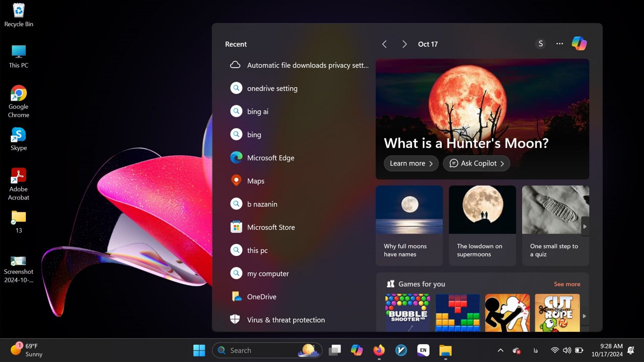This screenshot has width=644, height=362.
Task: Go to previous day arrow
Action: [385, 44]
